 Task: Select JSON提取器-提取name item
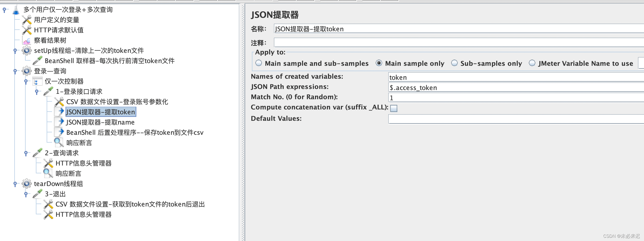100,122
